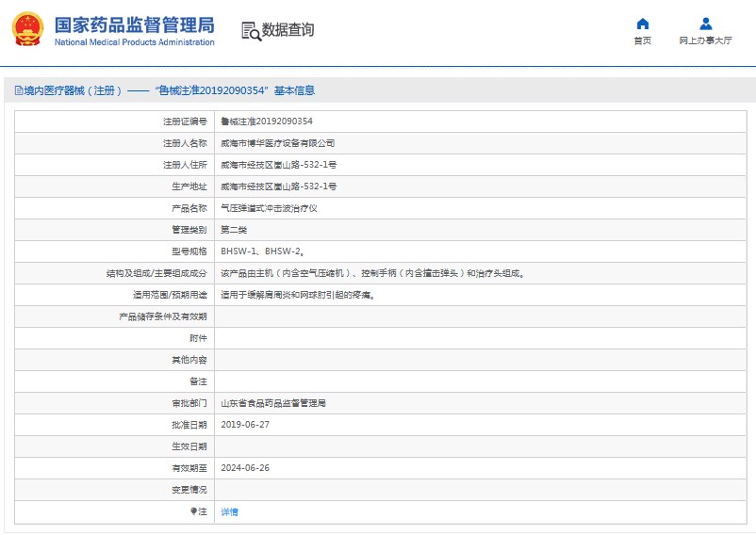Click the document icon before 境内医疗器械
Image resolution: width=756 pixels, height=535 pixels.
19,90
